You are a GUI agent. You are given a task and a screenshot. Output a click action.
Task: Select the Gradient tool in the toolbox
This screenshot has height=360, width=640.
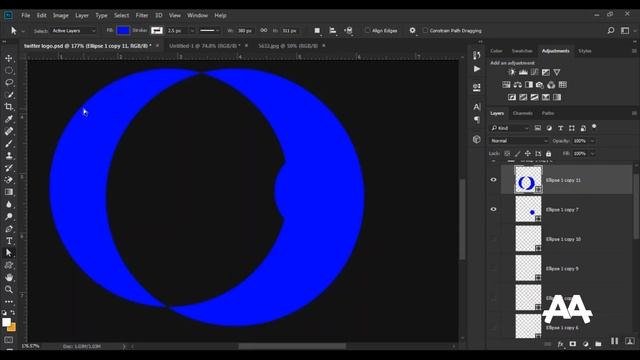9,192
